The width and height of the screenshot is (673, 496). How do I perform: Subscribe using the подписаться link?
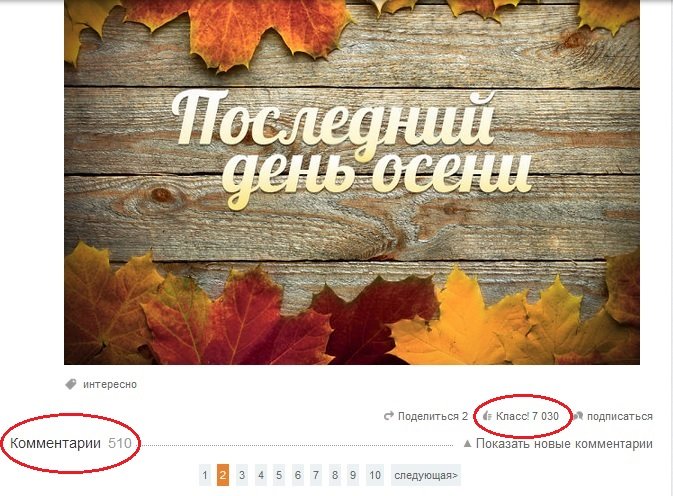[x=620, y=416]
